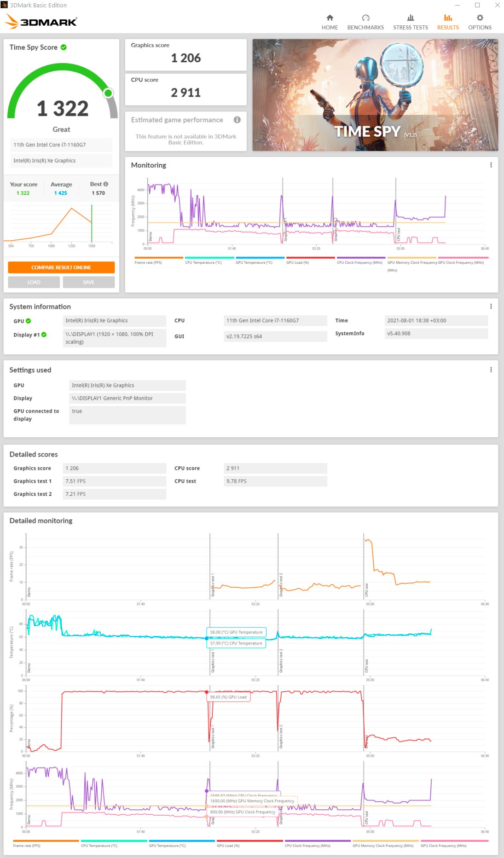Click Compare Result Online button

[x=61, y=267]
